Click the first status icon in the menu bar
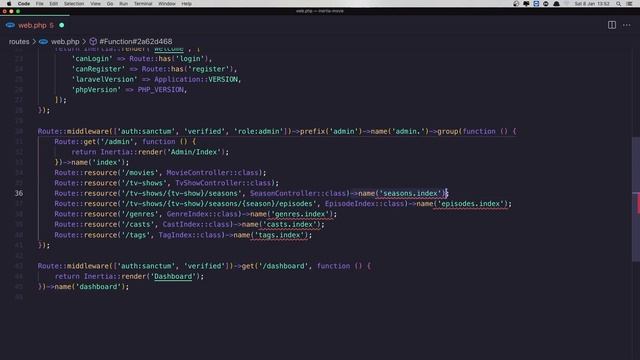 (516, 4)
